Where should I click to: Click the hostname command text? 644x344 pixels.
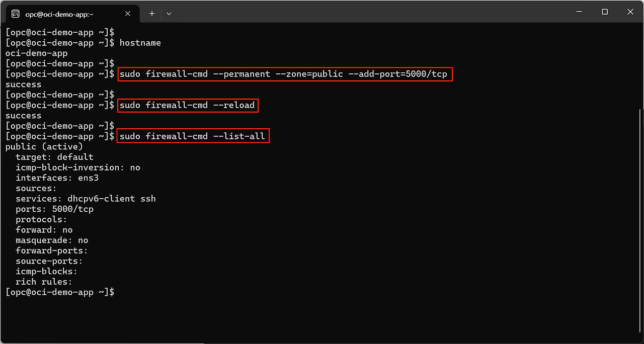[140, 43]
